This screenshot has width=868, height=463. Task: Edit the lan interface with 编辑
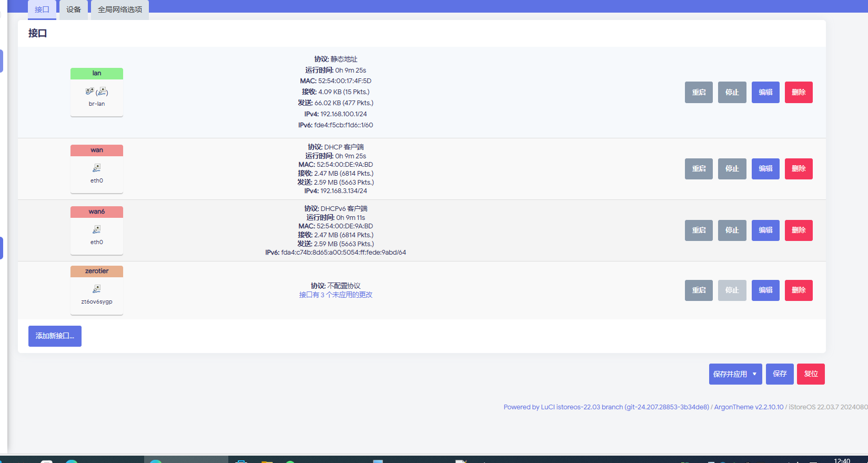[x=765, y=92]
